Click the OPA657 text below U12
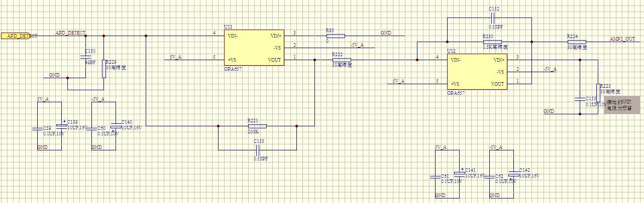This screenshot has width=644, height=203. [456, 93]
